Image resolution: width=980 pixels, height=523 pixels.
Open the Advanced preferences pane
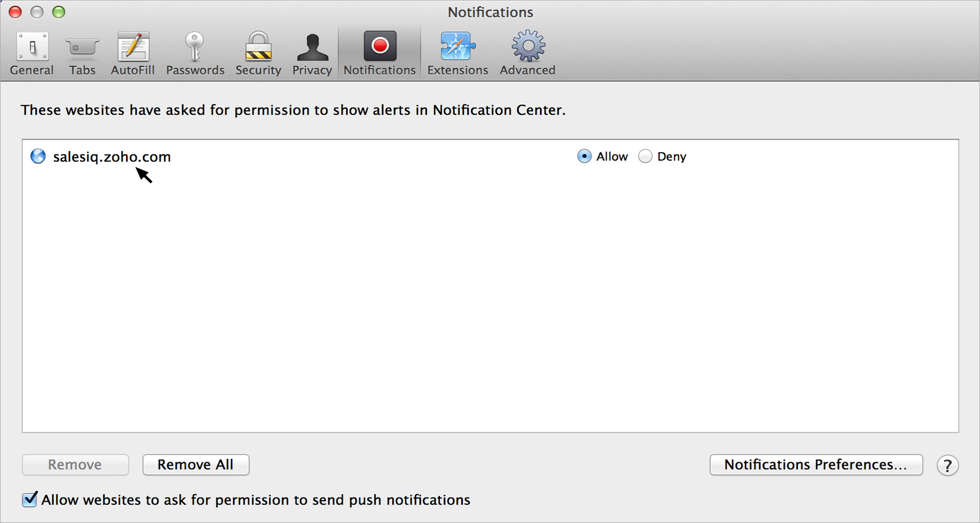pos(527,53)
